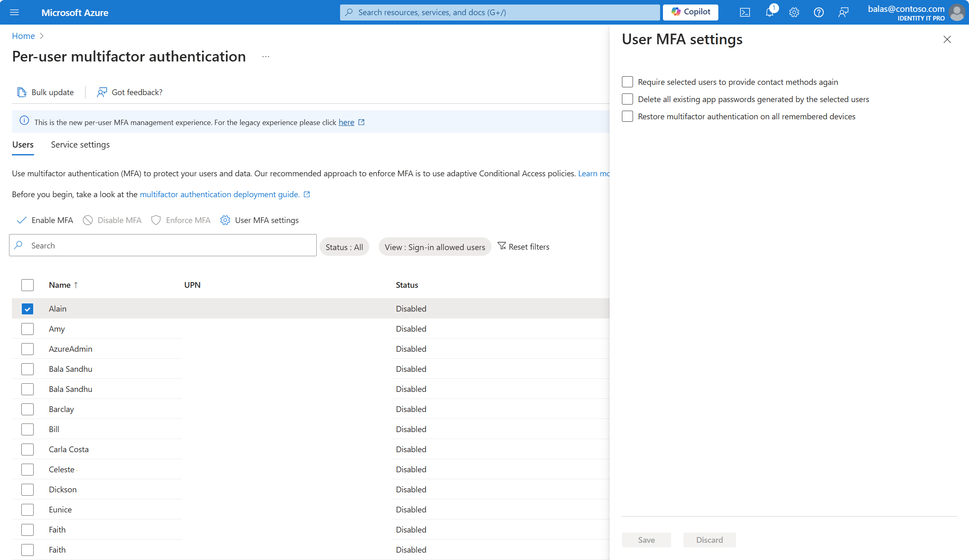Enable Delete all existing app passwords checkbox
969x560 pixels.
[627, 99]
